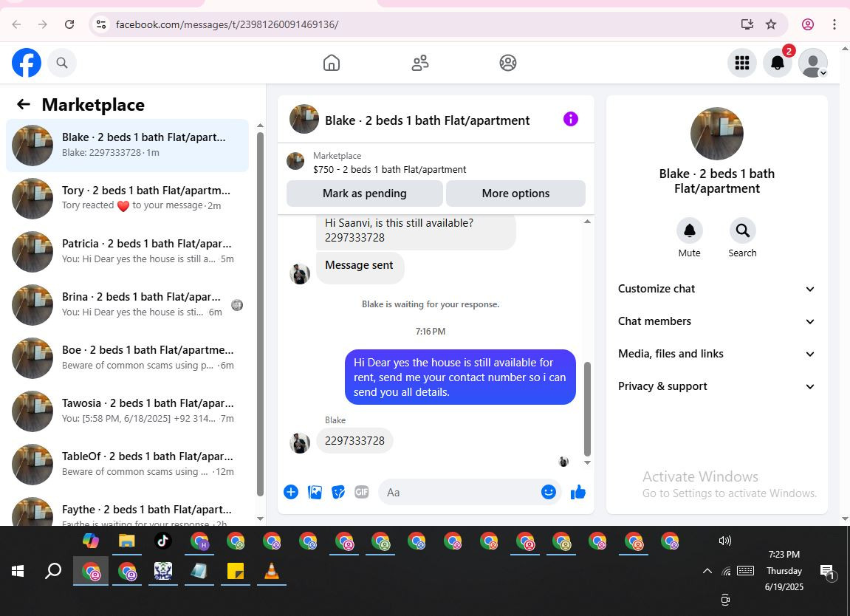This screenshot has height=616, width=850.
Task: Choose a sticker from the sticker icon
Action: 338,492
